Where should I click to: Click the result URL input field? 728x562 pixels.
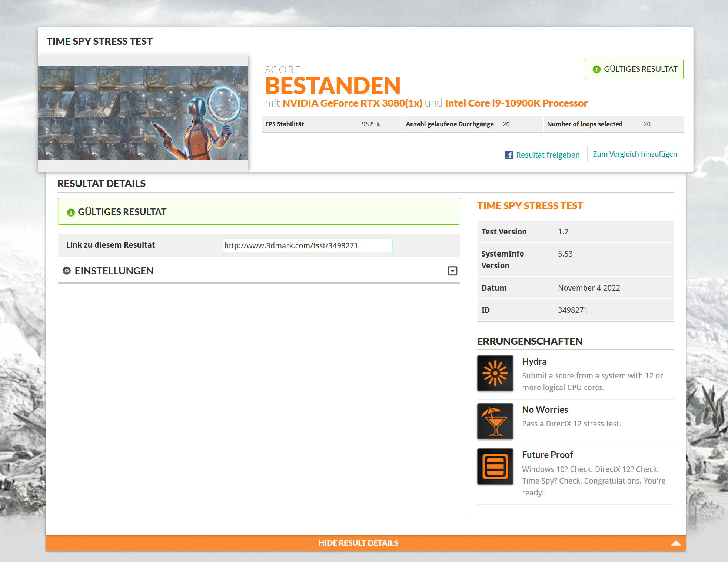point(307,245)
